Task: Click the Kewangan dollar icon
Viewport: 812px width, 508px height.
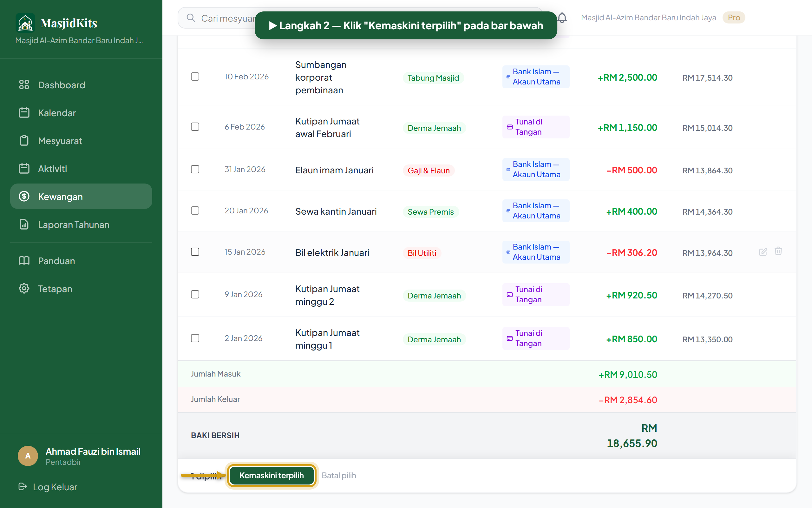Action: tap(24, 196)
